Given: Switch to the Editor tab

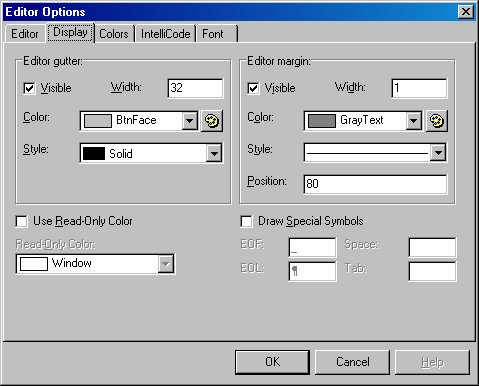Looking at the screenshot, I should (25, 34).
